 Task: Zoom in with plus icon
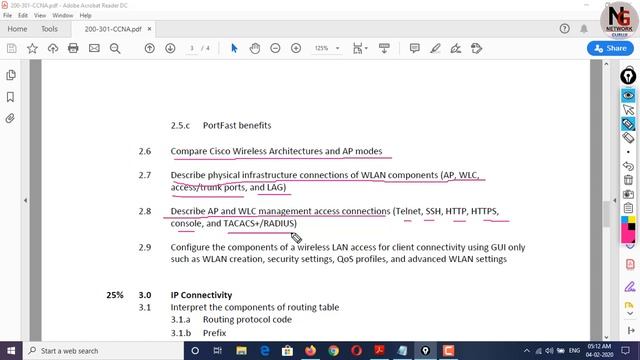click(296, 49)
